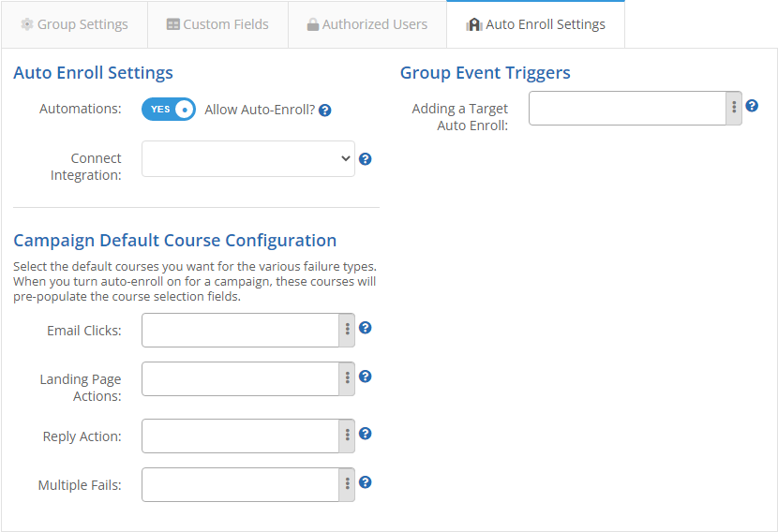The width and height of the screenshot is (778, 532).
Task: Click help icon for Landing Page Actions
Action: click(x=366, y=377)
